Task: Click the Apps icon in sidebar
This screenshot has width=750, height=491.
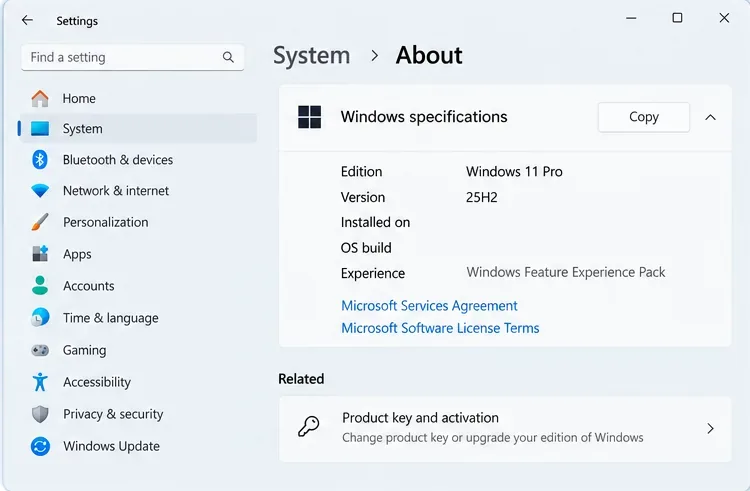Action: (40, 254)
